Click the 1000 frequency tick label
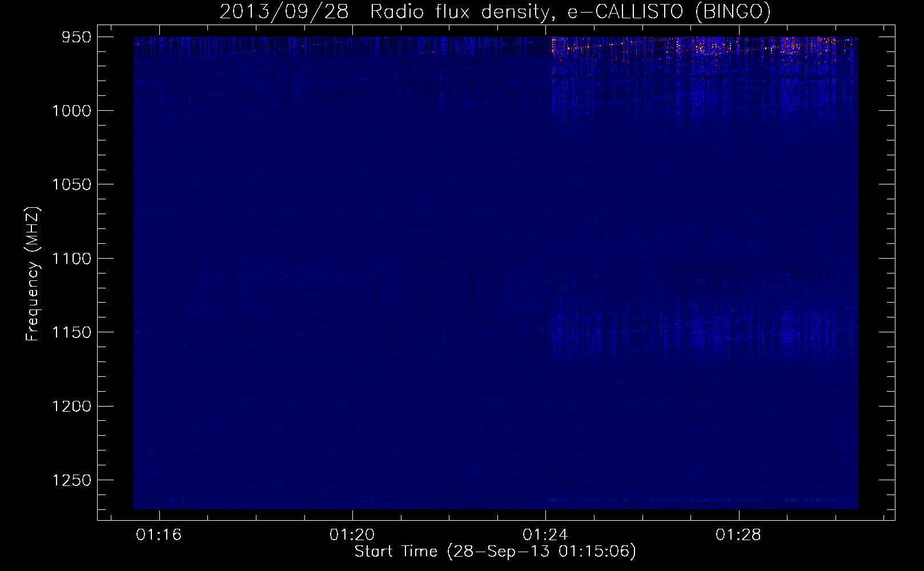Viewport: 924px width, 571px height. [71, 111]
